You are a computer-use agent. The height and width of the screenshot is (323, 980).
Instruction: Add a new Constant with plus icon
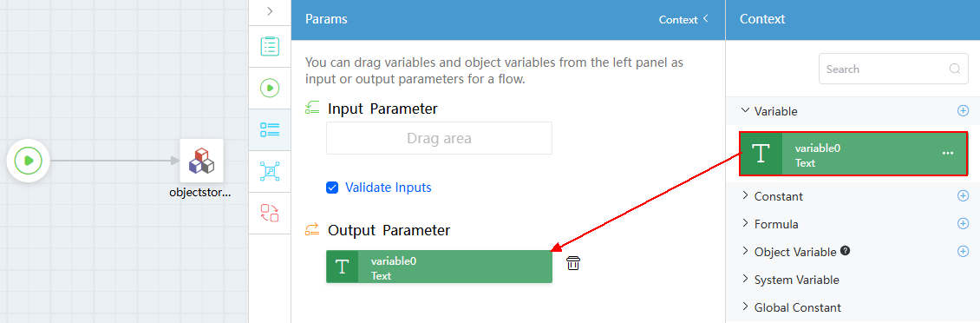[963, 196]
